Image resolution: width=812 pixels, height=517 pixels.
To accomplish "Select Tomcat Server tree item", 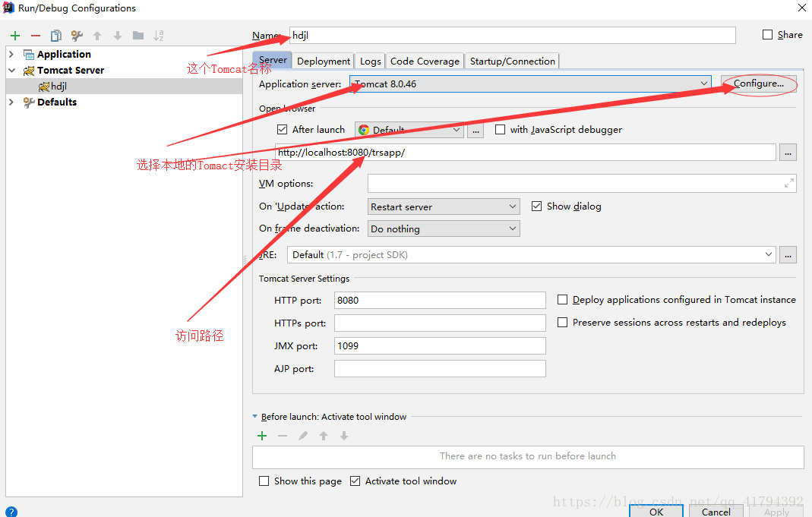I will click(71, 71).
